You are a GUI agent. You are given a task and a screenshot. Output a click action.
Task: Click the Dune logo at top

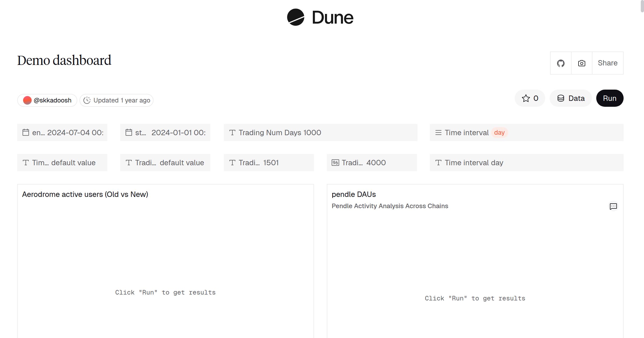320,17
